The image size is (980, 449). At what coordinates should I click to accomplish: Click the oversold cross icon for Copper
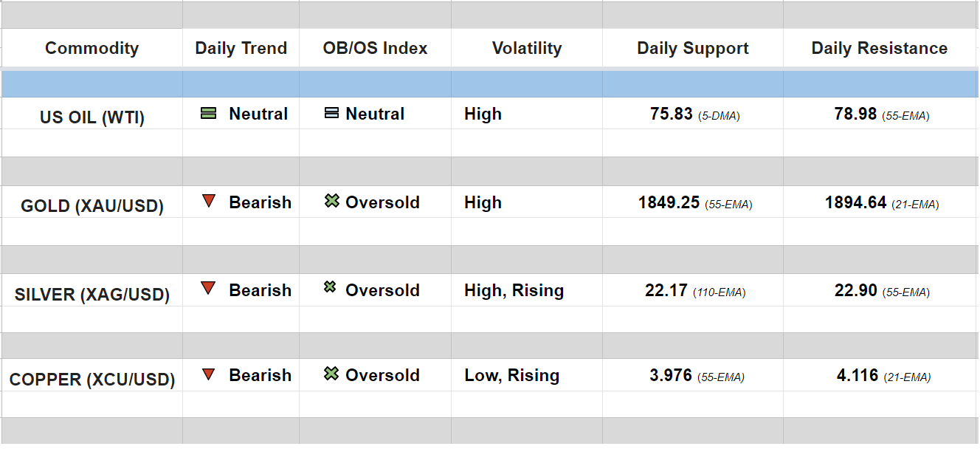[331, 374]
